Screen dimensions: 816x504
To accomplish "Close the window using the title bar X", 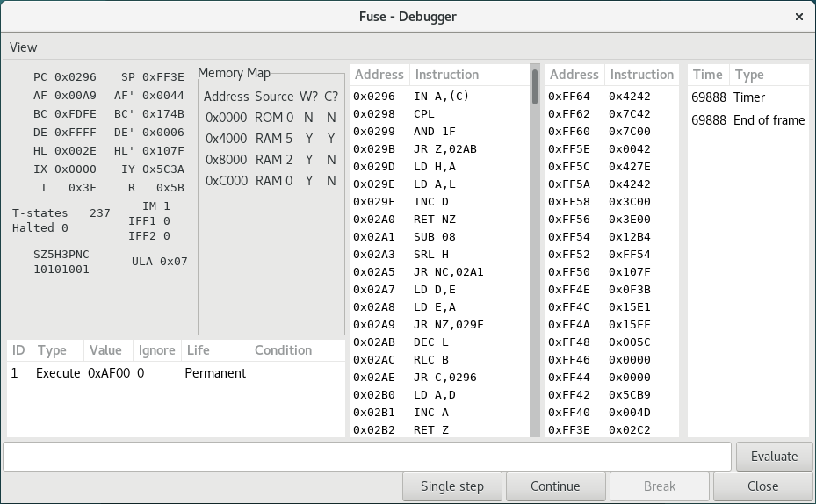I will [798, 17].
